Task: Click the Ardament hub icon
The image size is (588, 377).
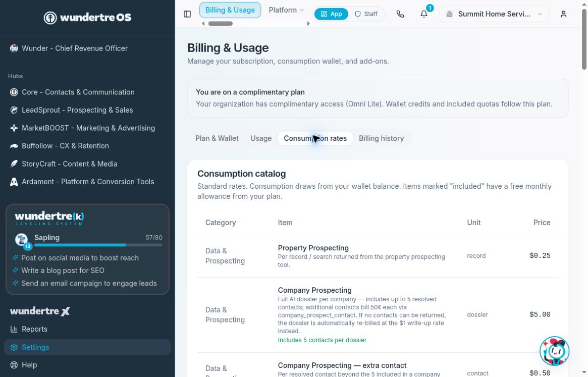Action: pos(14,182)
